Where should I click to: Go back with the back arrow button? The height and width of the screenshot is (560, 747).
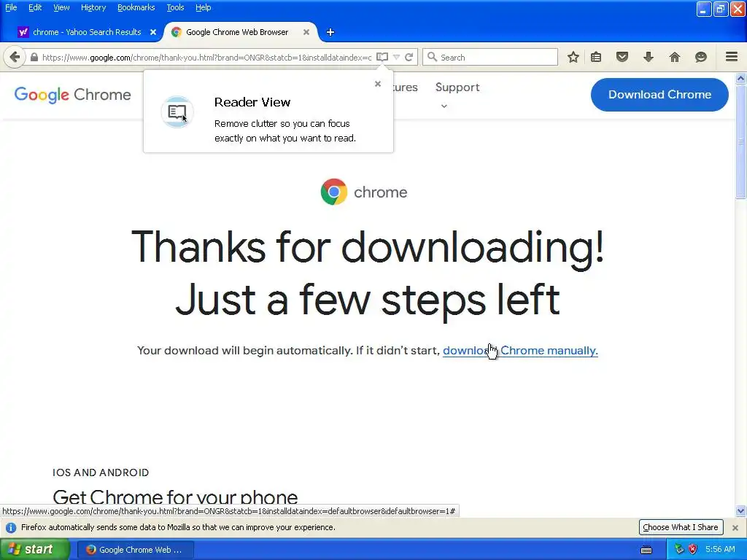(x=15, y=57)
